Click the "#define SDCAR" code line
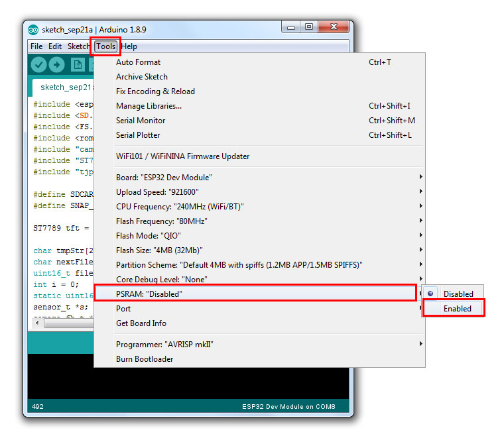The image size is (504, 440). point(63,194)
